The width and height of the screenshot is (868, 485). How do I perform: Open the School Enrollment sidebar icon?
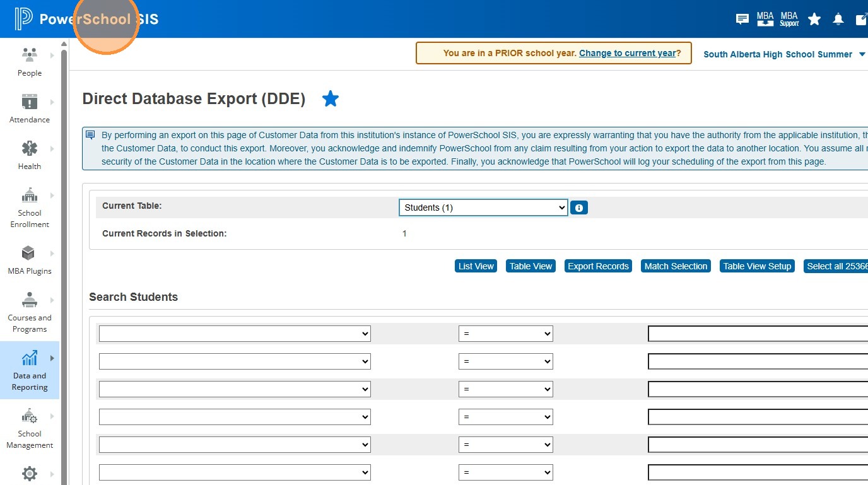(x=30, y=195)
